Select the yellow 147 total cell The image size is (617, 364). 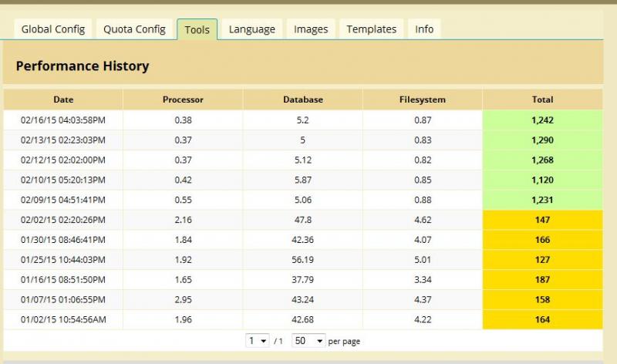(543, 220)
